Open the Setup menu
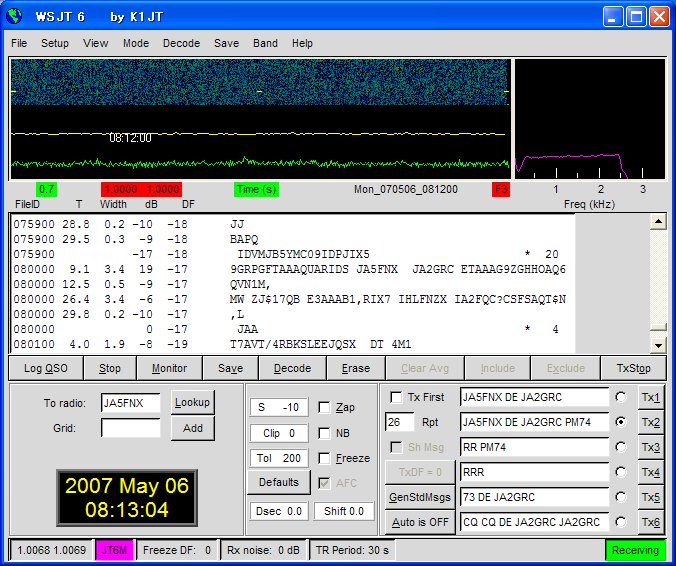The height and width of the screenshot is (566, 676). [x=55, y=43]
